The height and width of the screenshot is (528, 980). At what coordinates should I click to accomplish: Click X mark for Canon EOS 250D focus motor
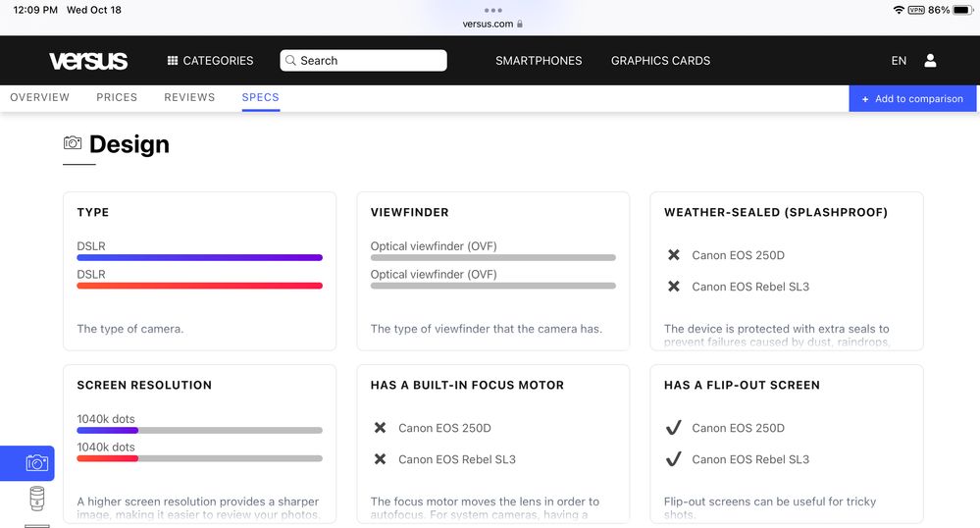pos(380,428)
